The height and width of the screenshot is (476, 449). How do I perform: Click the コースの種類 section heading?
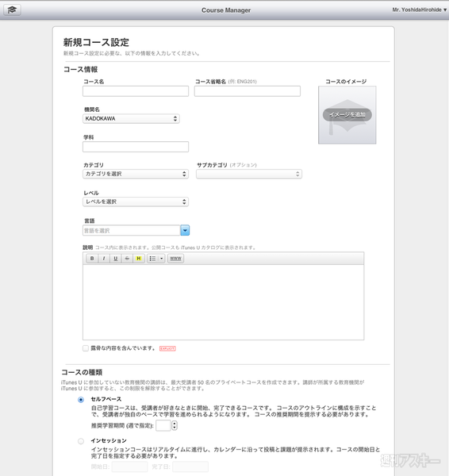coord(82,372)
